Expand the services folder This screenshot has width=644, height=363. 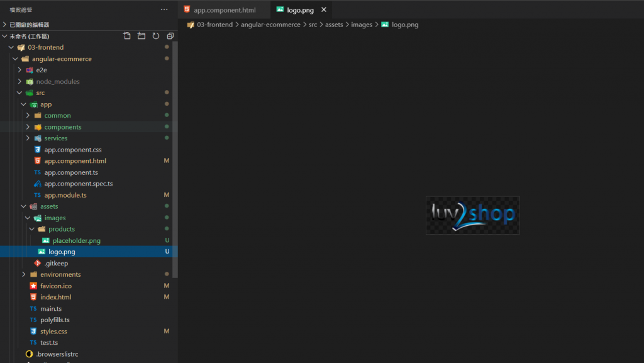(x=28, y=138)
